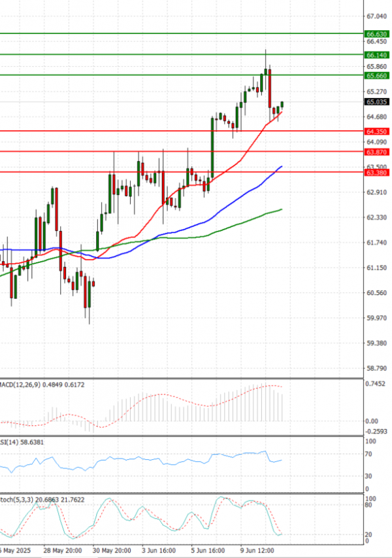The height and width of the screenshot is (558, 392).
Task: Click the black 65.035 current price tag
Action: click(376, 102)
